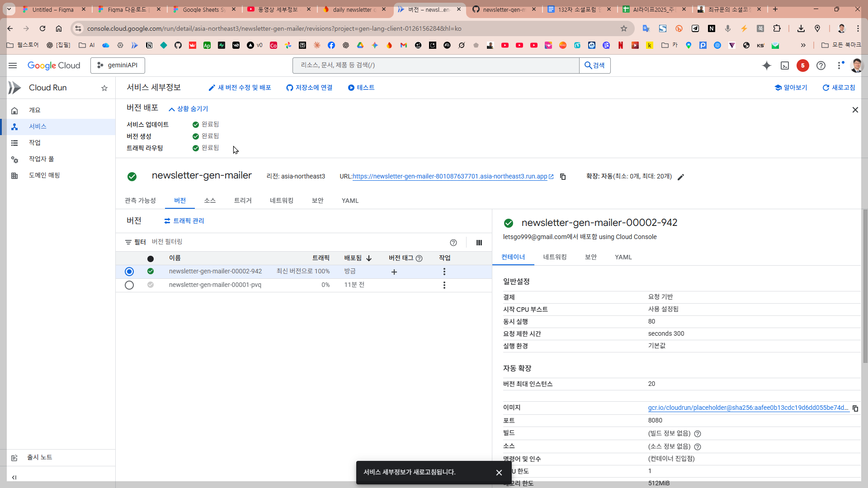Viewport: 868px width, 488px height.
Task: Copy container image URL icon
Action: [x=855, y=408]
